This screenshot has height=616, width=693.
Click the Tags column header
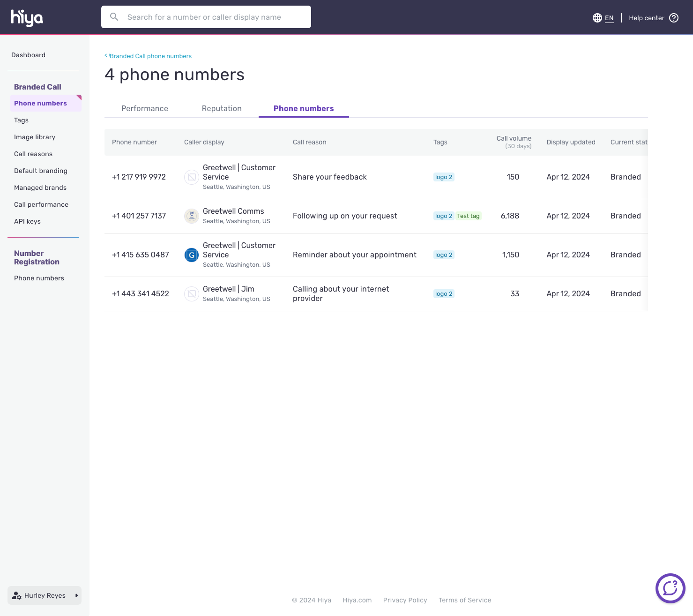[x=440, y=142]
